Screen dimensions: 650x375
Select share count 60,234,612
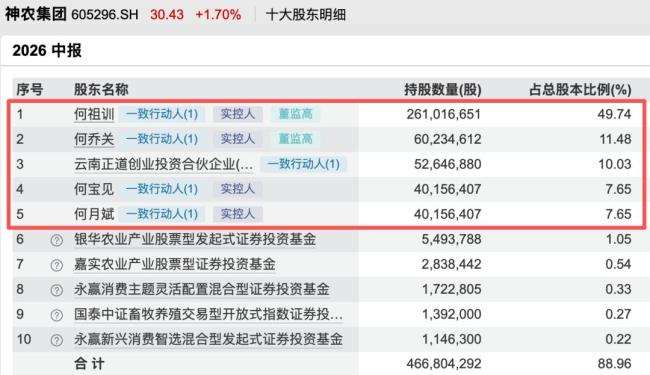coord(447,139)
